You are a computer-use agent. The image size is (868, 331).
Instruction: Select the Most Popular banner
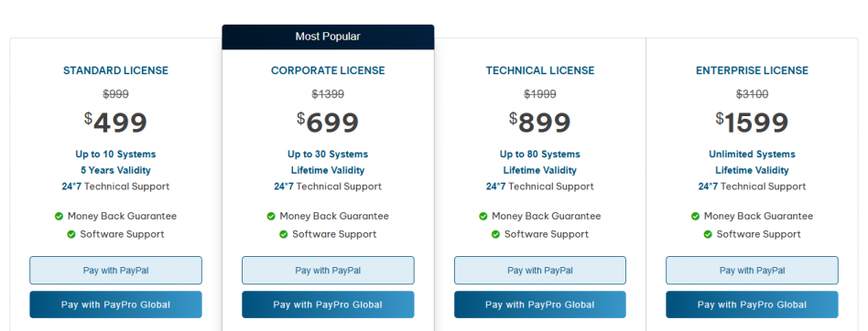[x=328, y=37]
